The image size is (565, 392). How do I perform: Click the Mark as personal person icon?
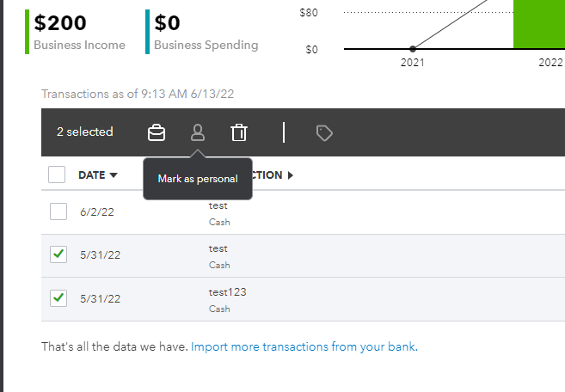[x=198, y=132]
